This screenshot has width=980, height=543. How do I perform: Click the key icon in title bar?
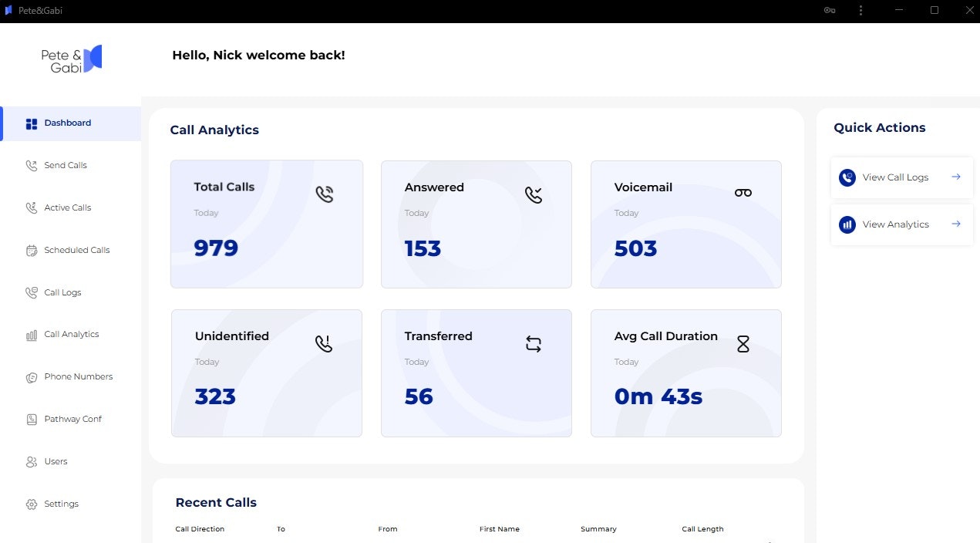point(830,10)
